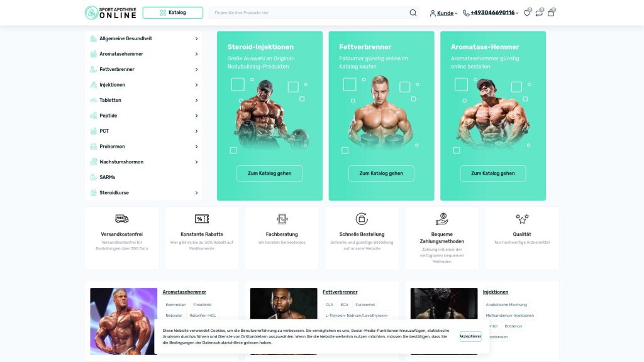Click the quality stars icon
Image resolution: width=644 pixels, height=362 pixels.
click(x=522, y=219)
